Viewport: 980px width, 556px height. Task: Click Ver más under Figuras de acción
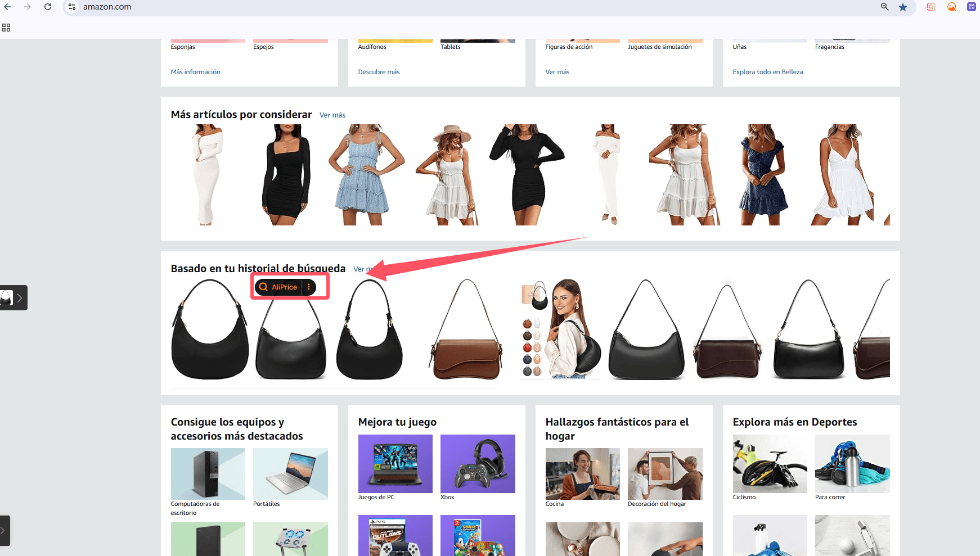click(557, 72)
